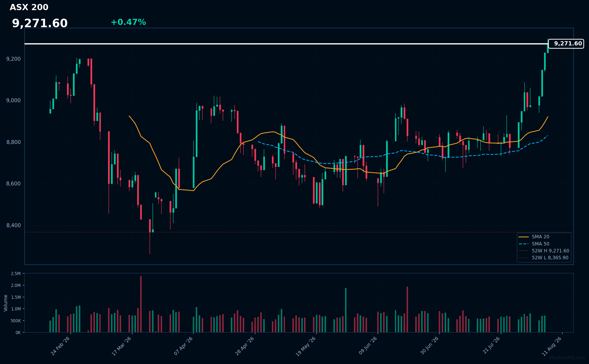Click the Volume axis title
This screenshot has width=589, height=364.
(6, 303)
